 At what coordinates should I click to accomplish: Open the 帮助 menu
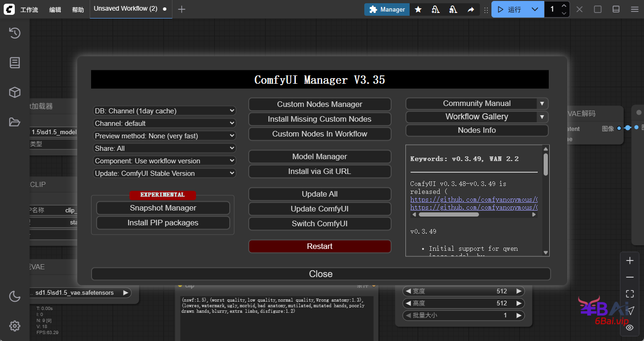click(x=78, y=10)
